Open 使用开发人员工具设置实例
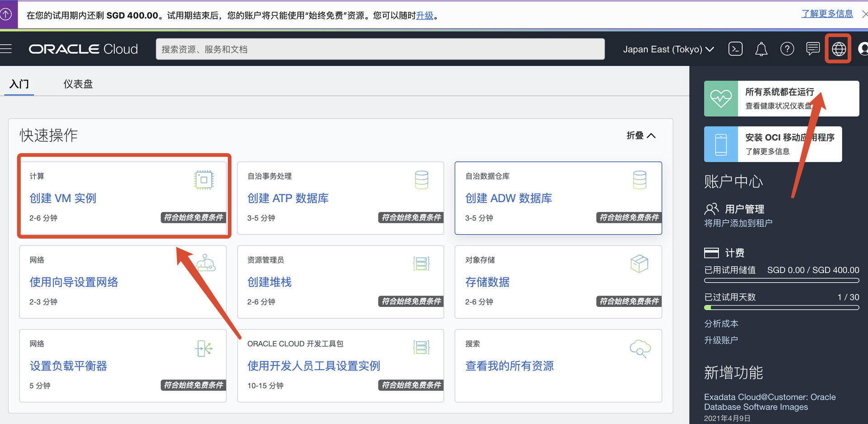Screen dimensions: 868x424 [x=314, y=366]
